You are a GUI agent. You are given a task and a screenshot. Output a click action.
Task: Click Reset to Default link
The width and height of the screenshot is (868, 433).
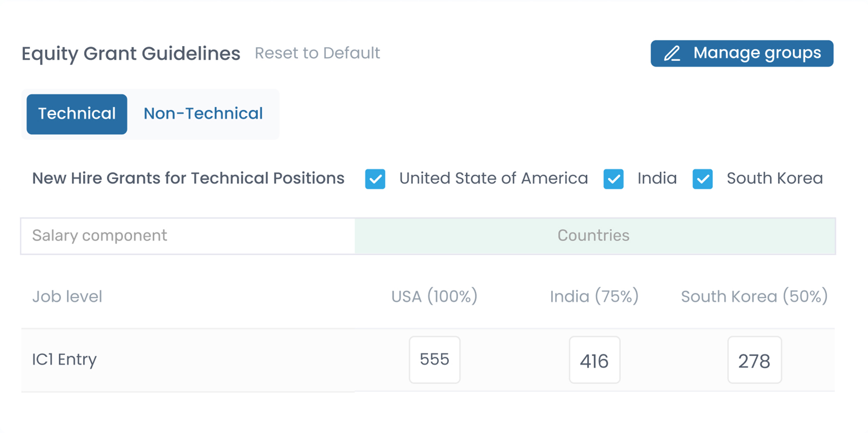(x=317, y=53)
